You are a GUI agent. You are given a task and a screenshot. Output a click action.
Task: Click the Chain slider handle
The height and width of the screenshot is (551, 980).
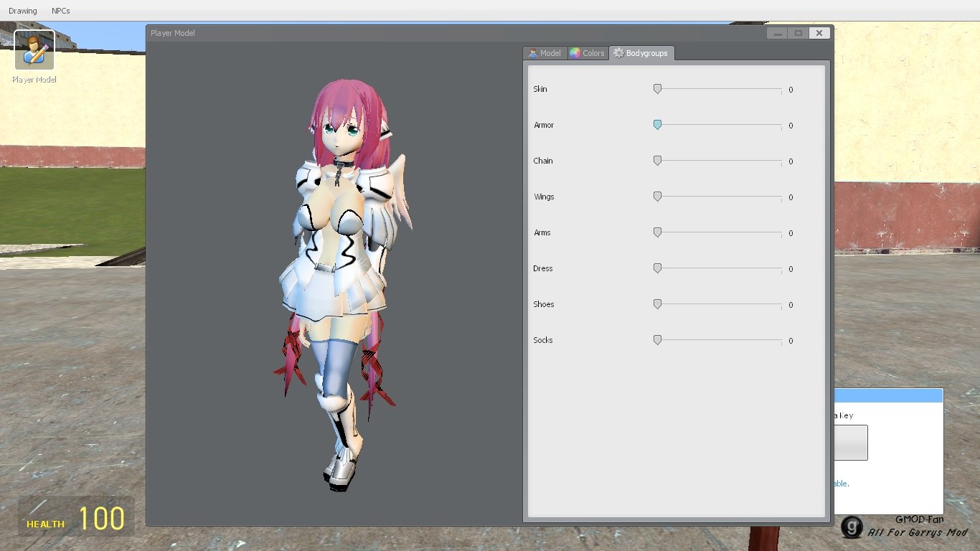coord(657,161)
